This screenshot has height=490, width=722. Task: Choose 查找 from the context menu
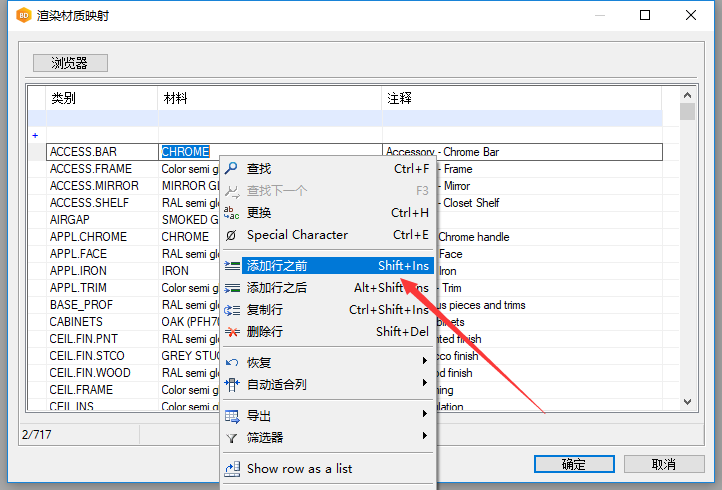328,169
